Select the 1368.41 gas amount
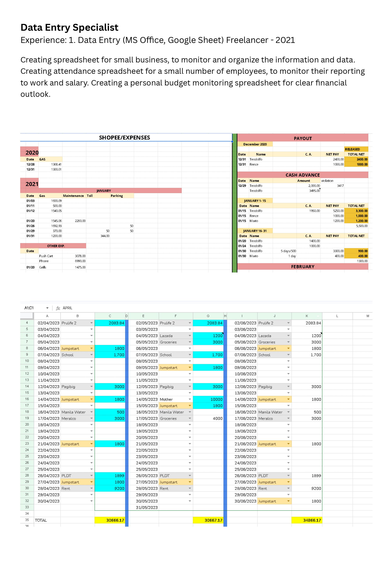The width and height of the screenshot is (392, 572). click(50, 164)
